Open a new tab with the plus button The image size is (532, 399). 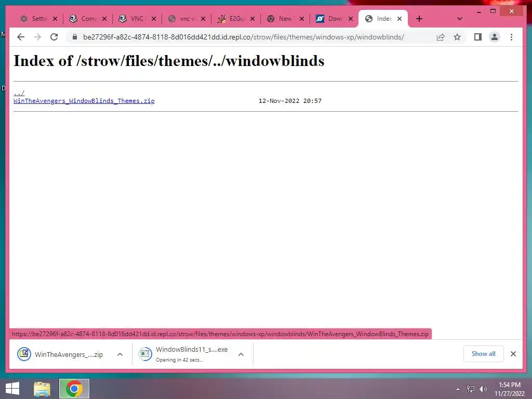tap(419, 19)
